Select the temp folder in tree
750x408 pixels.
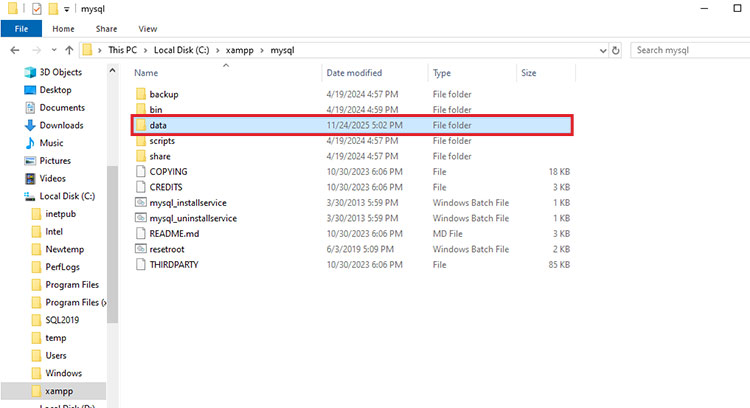pos(55,338)
